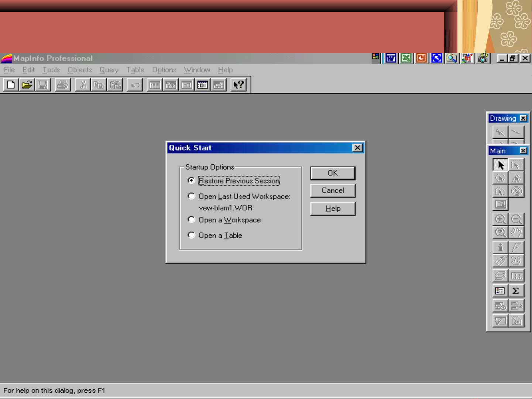Click the Undo arrow icon

click(x=135, y=85)
